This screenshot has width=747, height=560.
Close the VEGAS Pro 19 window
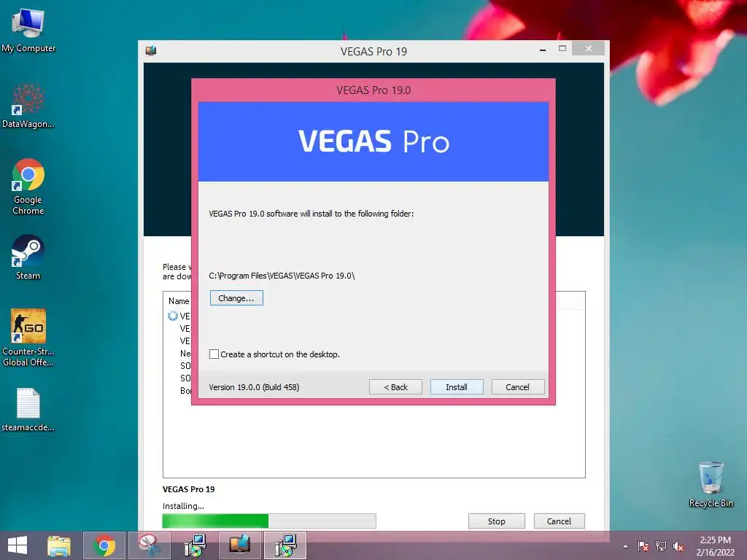pos(589,49)
